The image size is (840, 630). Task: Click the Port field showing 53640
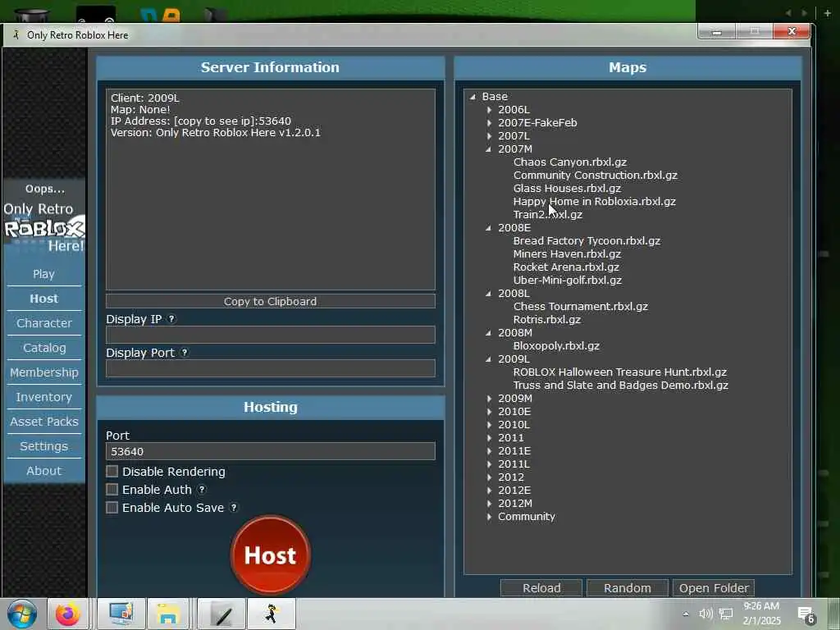point(271,451)
